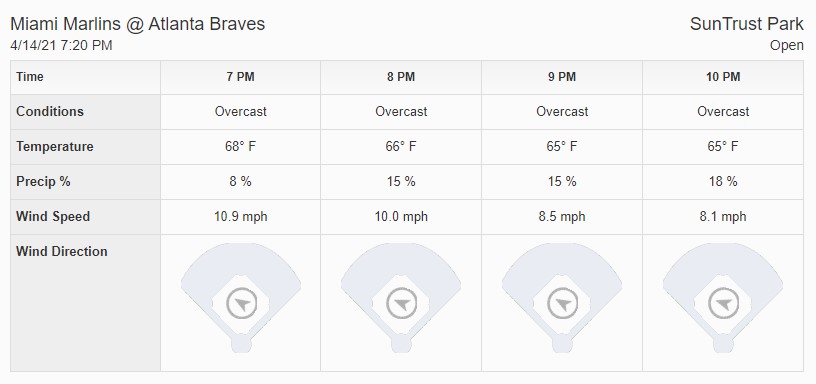This screenshot has width=816, height=384.
Task: Click the Miami Marlins @ Atlanta Braves title
Action: pyautogui.click(x=137, y=24)
